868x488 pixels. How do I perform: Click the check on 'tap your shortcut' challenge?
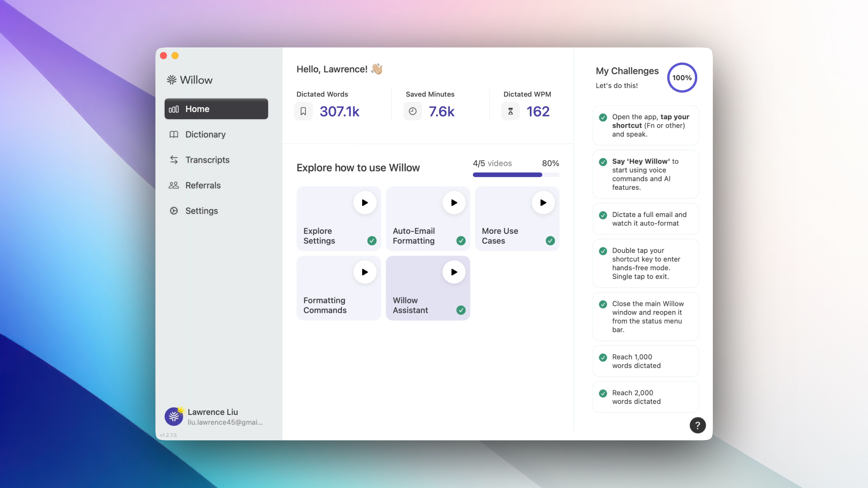click(603, 117)
